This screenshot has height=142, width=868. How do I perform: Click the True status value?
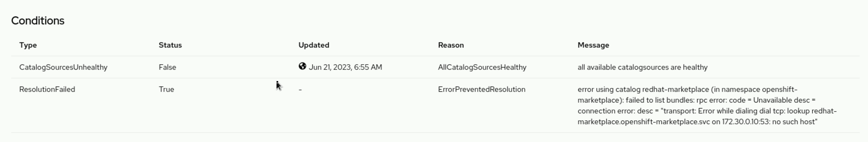(166, 90)
